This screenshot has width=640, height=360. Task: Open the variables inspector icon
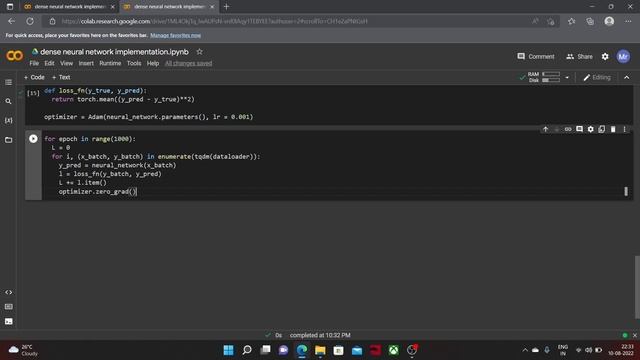(9, 120)
